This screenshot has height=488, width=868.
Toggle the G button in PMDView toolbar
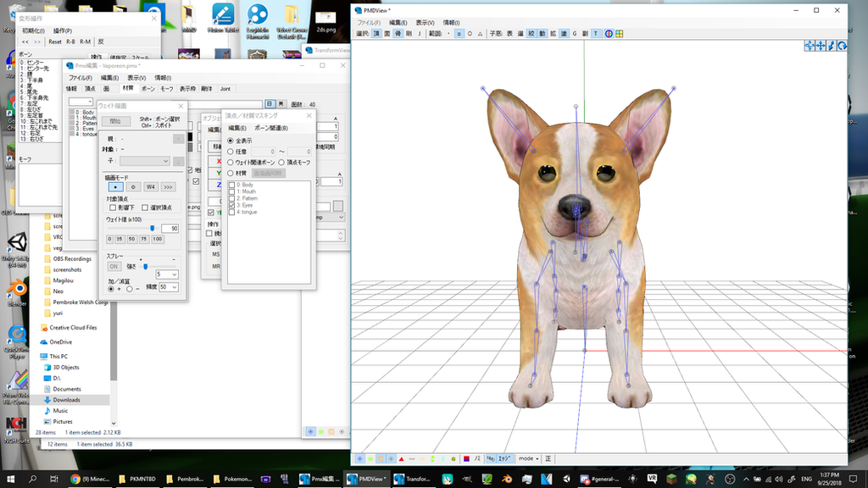575,34
